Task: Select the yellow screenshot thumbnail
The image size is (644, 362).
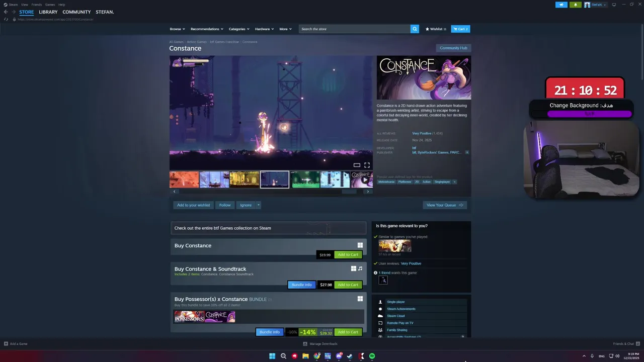Action: click(245, 179)
